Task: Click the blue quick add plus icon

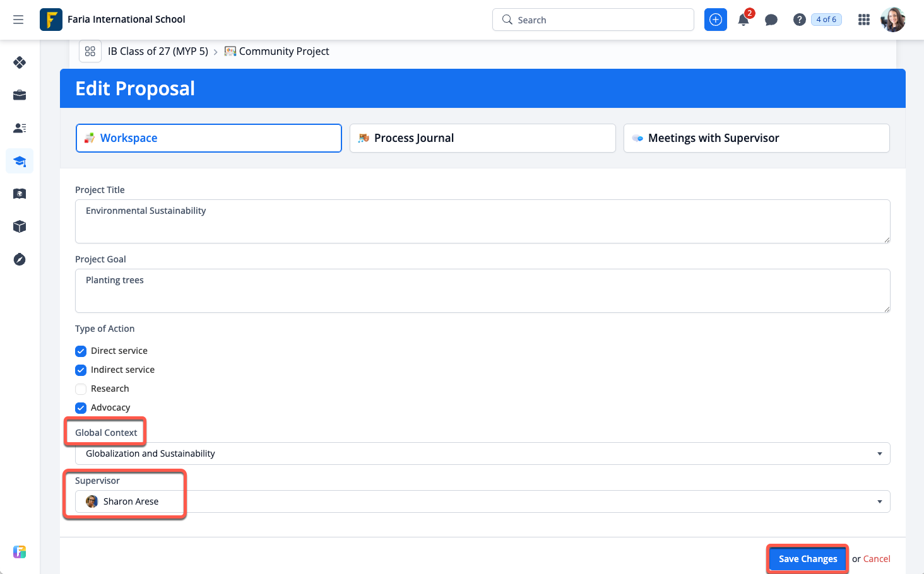Action: click(715, 20)
